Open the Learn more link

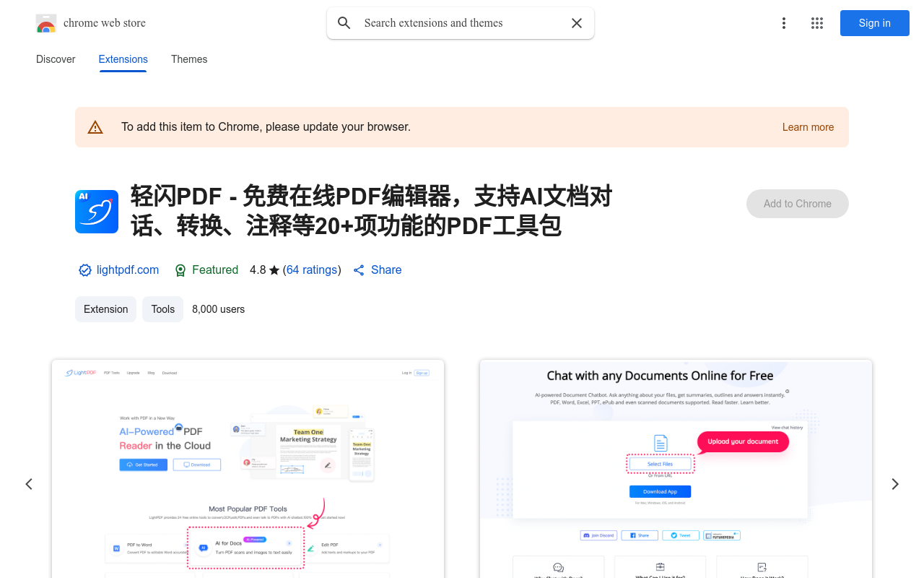(x=808, y=127)
